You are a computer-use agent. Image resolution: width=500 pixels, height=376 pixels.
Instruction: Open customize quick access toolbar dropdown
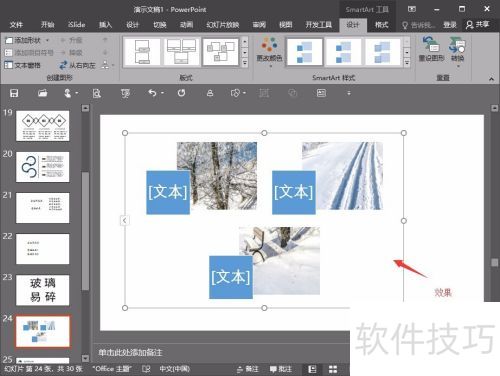pos(349,93)
